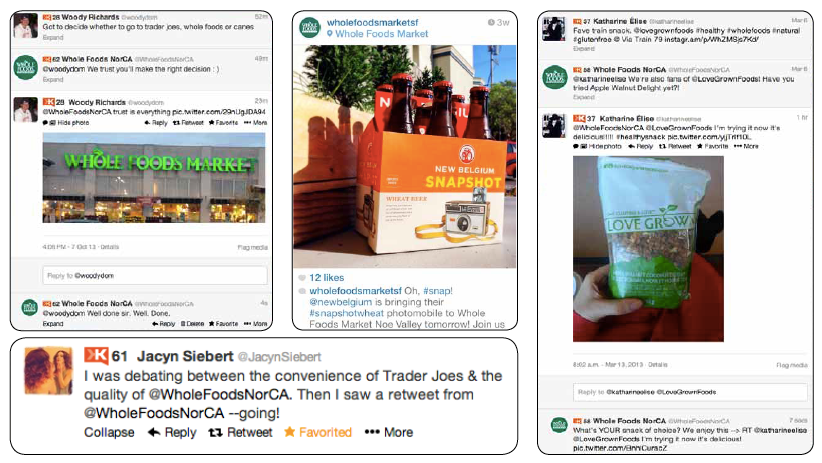Click the #snapshotwheat hashtag in the caption
The height and width of the screenshot is (463, 822).
(x=339, y=313)
